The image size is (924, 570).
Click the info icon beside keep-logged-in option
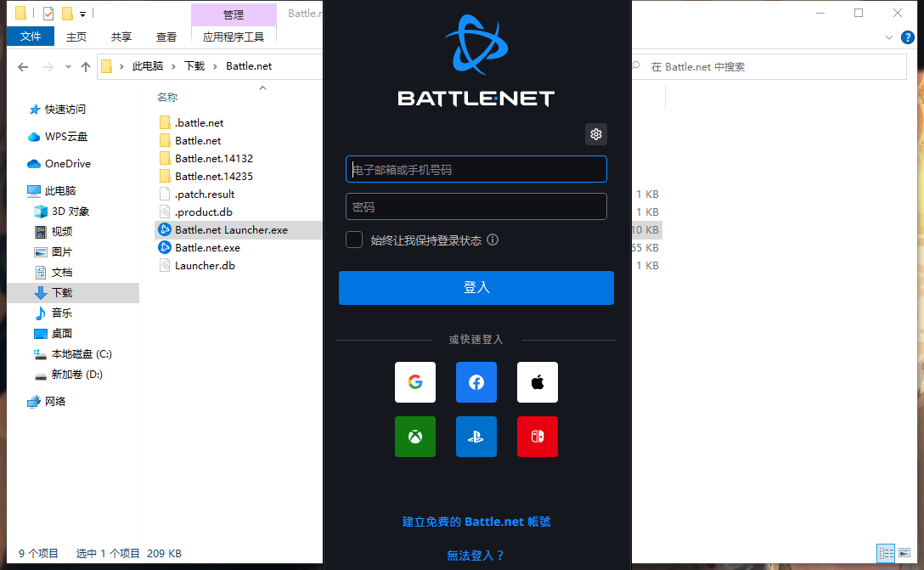point(493,240)
